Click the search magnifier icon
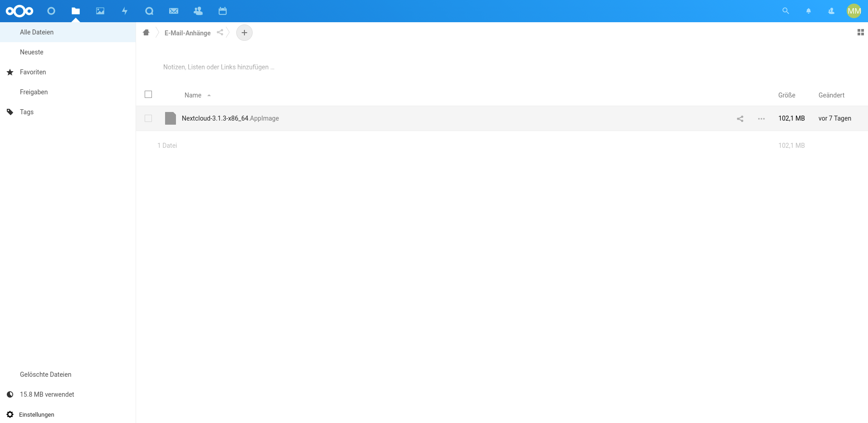 coord(786,11)
